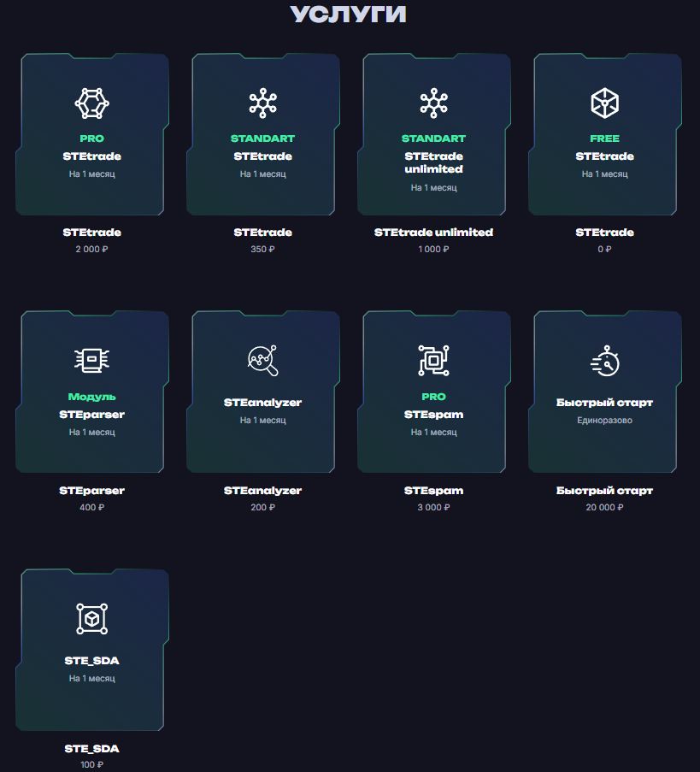The image size is (700, 772).
Task: Open the STEspam title below the card
Action: pos(433,491)
